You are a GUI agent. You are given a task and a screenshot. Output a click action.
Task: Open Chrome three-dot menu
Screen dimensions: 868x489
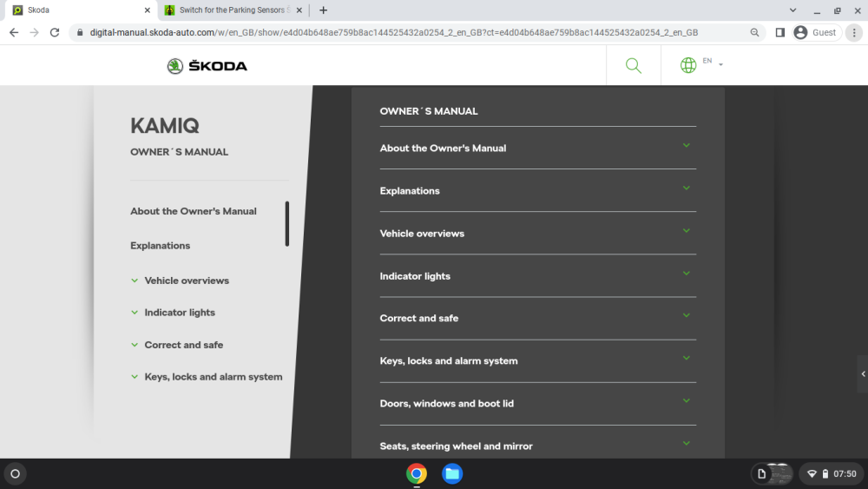tap(854, 33)
